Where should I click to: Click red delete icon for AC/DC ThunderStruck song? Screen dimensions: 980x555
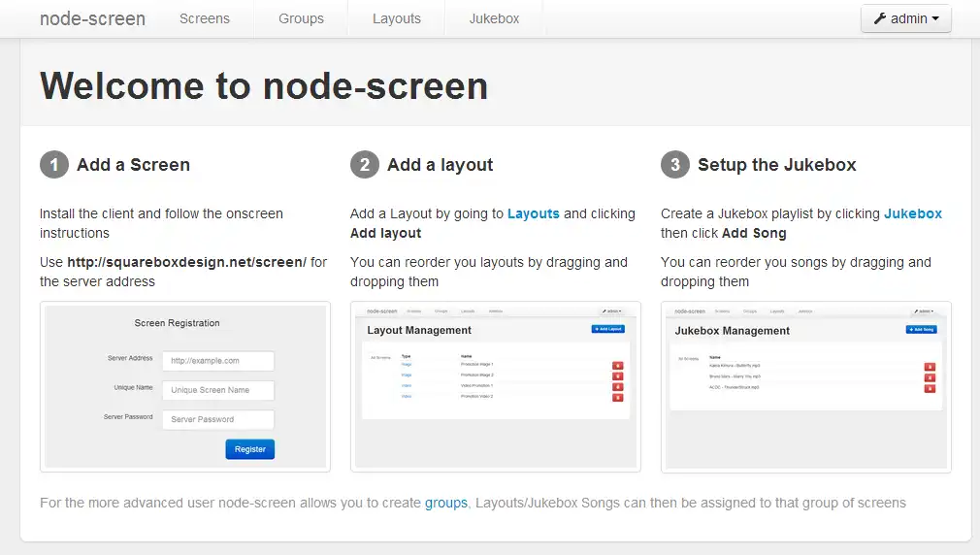tap(930, 388)
